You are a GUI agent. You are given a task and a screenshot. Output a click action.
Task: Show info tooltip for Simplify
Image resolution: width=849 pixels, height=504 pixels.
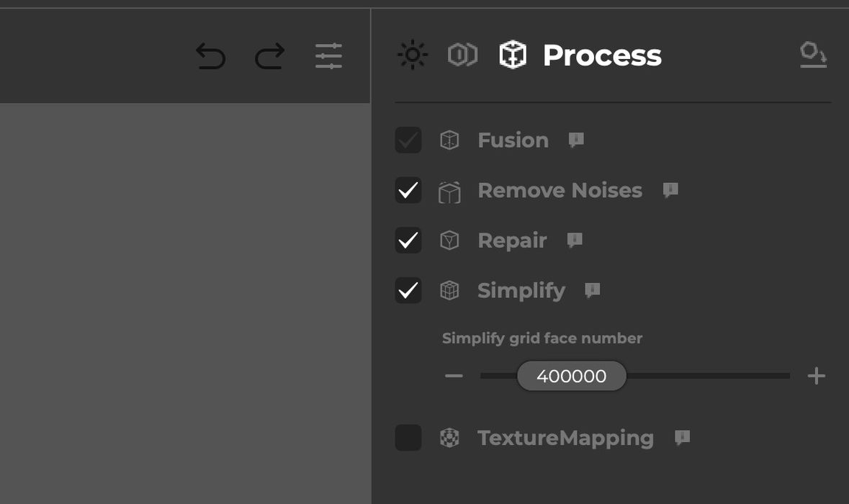coord(593,290)
